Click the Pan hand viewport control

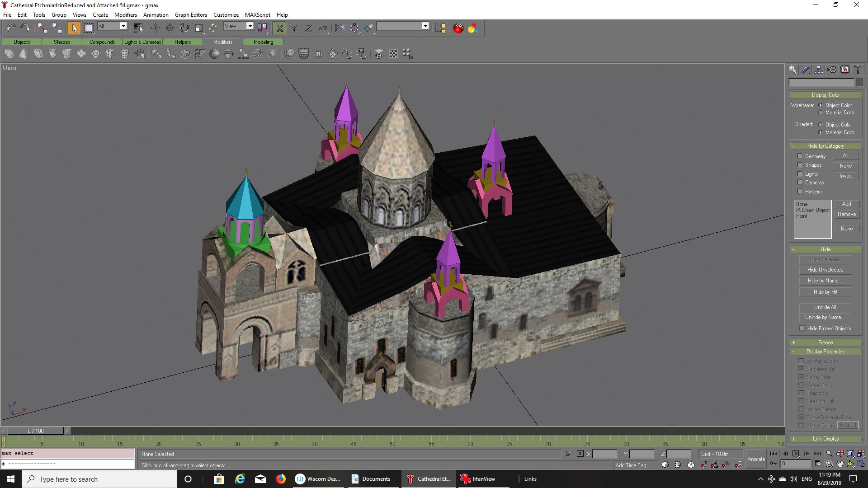click(x=840, y=464)
